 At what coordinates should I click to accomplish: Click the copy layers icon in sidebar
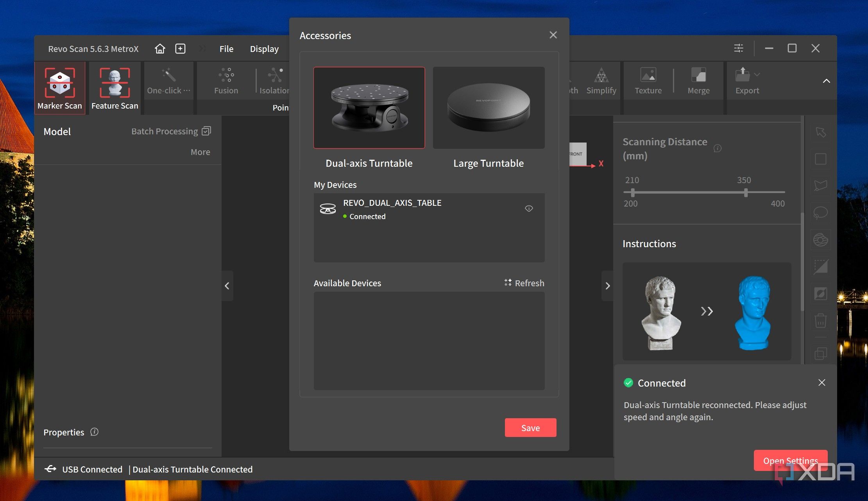click(x=820, y=354)
